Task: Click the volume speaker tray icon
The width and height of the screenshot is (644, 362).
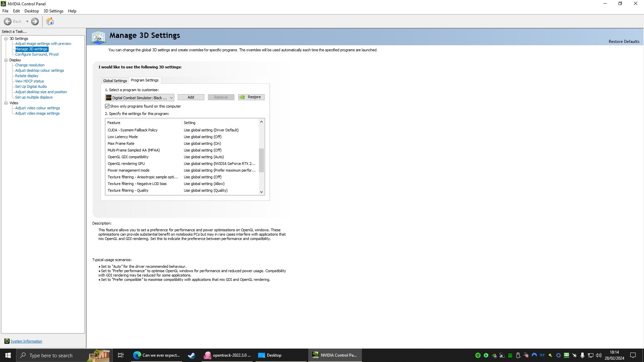Action: 599,355
